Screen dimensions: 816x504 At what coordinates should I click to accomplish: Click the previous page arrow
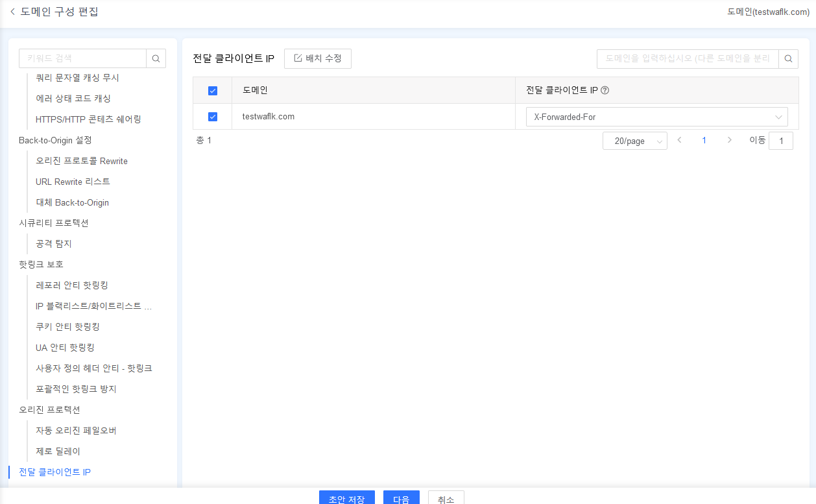679,140
